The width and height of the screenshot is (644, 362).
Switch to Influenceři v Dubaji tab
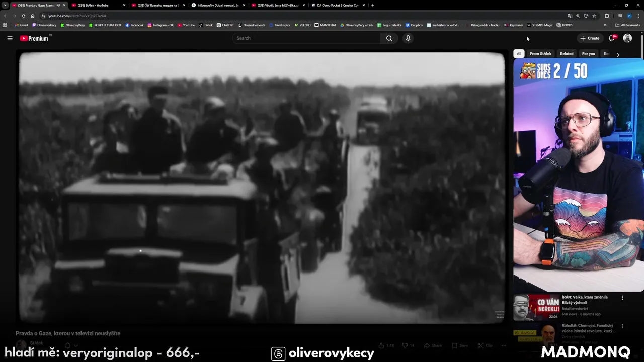pos(218,5)
